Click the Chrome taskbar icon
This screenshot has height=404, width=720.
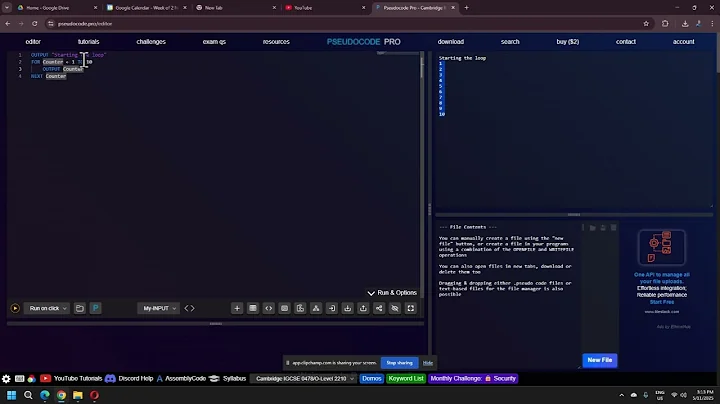point(61,395)
